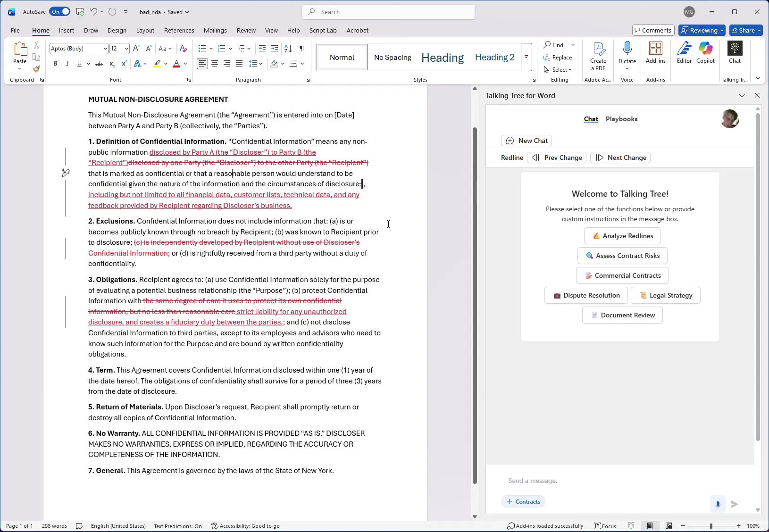
Task: Click the user profile picture in Talking Tree
Action: click(x=730, y=119)
